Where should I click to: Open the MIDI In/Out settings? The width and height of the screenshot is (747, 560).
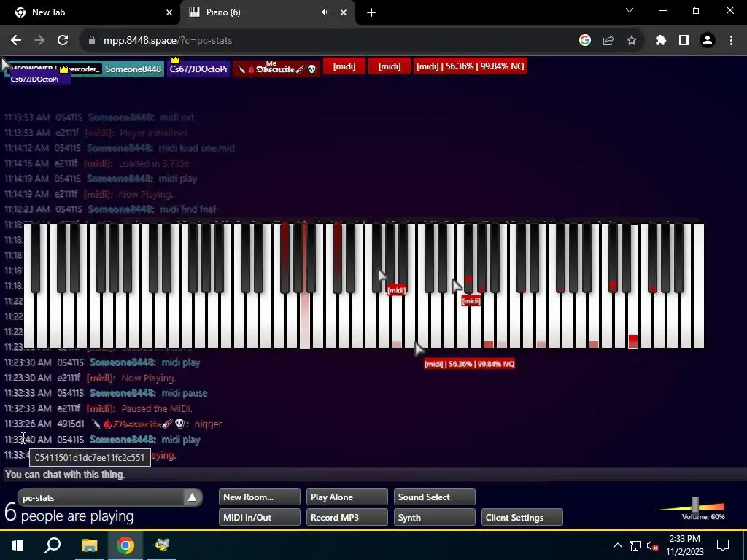click(x=260, y=517)
